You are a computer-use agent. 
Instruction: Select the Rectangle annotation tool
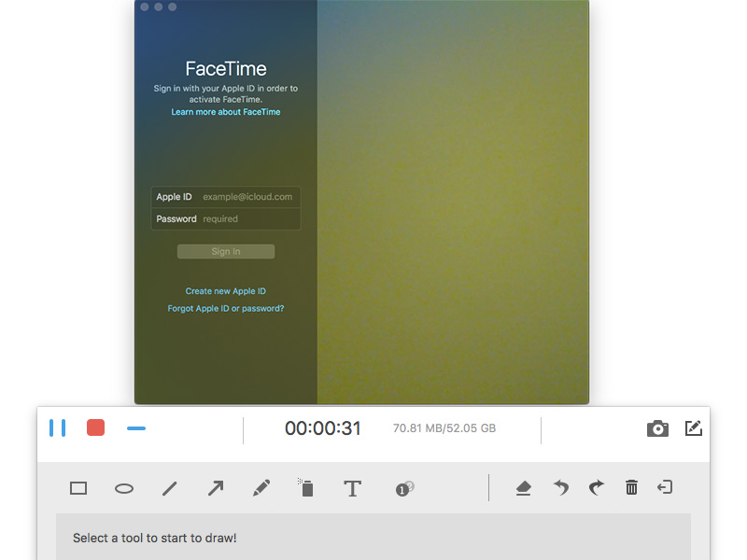78,487
